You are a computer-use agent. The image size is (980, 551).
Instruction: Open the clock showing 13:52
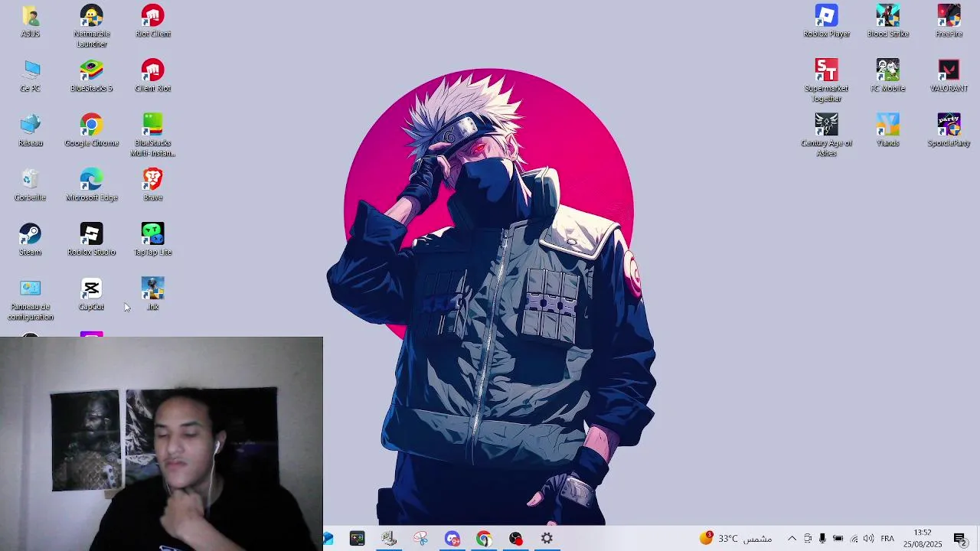[x=923, y=539]
